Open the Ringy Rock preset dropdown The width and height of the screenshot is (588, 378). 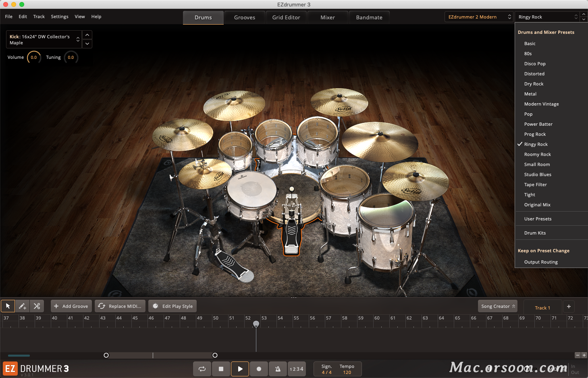pos(547,17)
